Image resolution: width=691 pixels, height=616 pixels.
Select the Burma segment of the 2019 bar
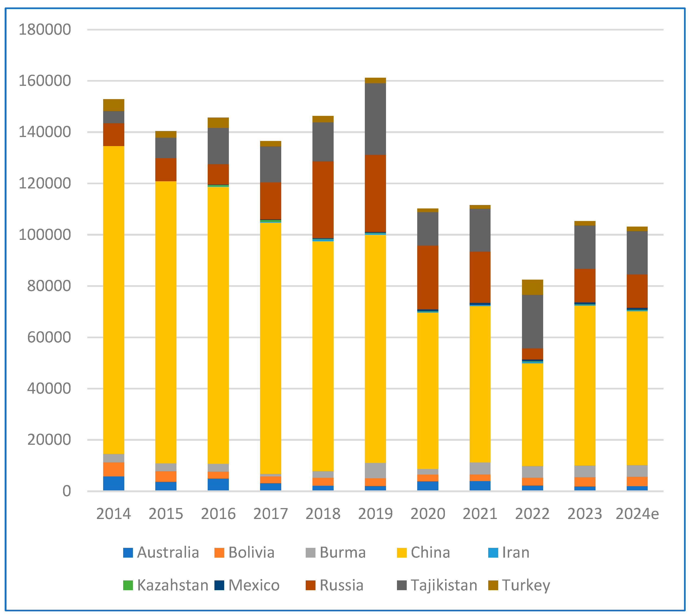(x=375, y=470)
